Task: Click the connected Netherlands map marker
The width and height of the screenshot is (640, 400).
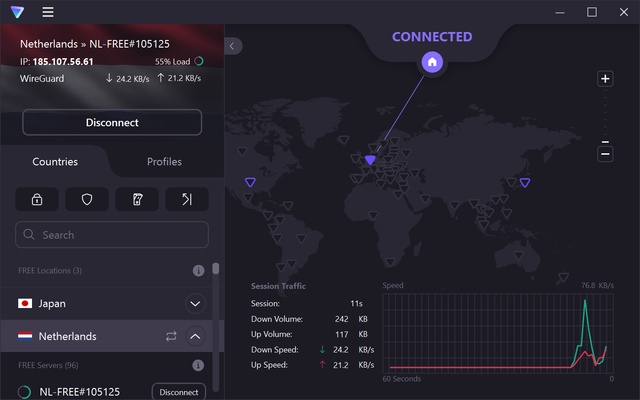Action: (370, 160)
